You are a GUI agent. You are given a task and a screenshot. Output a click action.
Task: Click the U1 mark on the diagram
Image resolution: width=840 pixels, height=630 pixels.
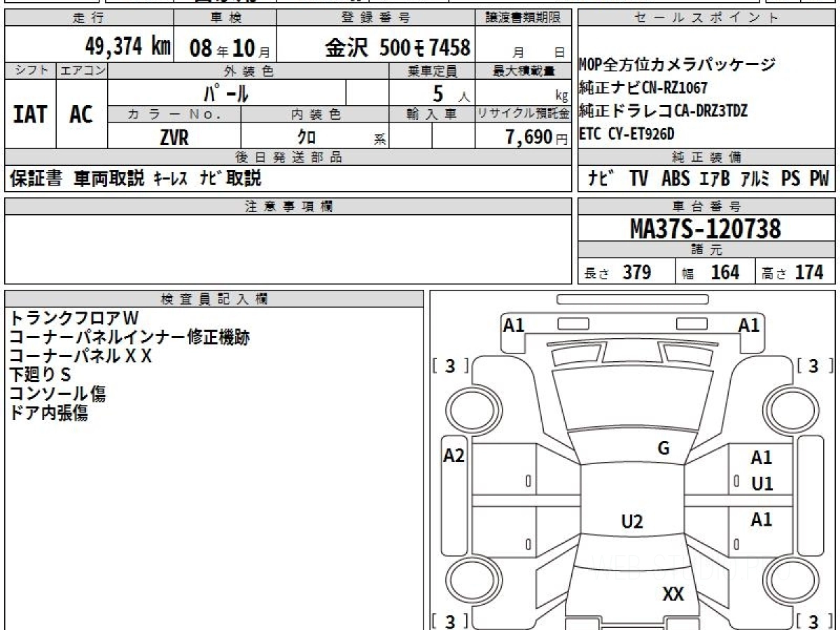[762, 484]
